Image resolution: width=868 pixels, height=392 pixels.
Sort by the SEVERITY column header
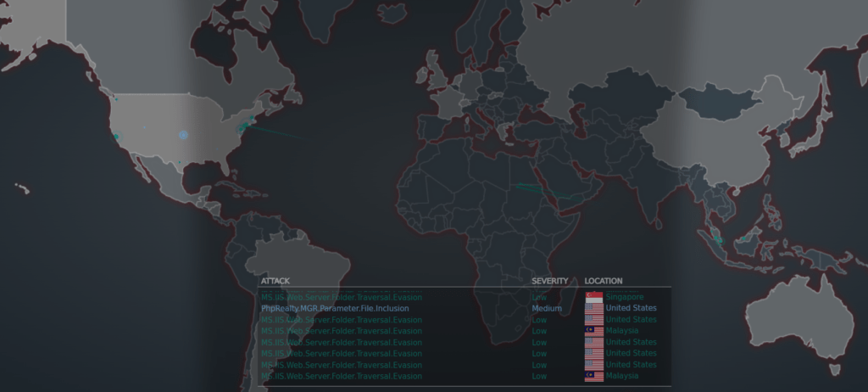click(550, 281)
